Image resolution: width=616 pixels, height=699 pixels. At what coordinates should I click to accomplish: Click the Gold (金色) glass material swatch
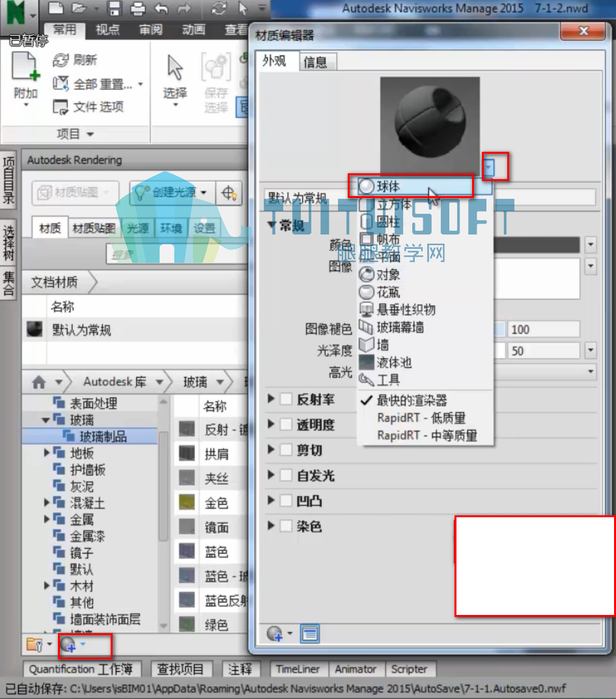[187, 502]
